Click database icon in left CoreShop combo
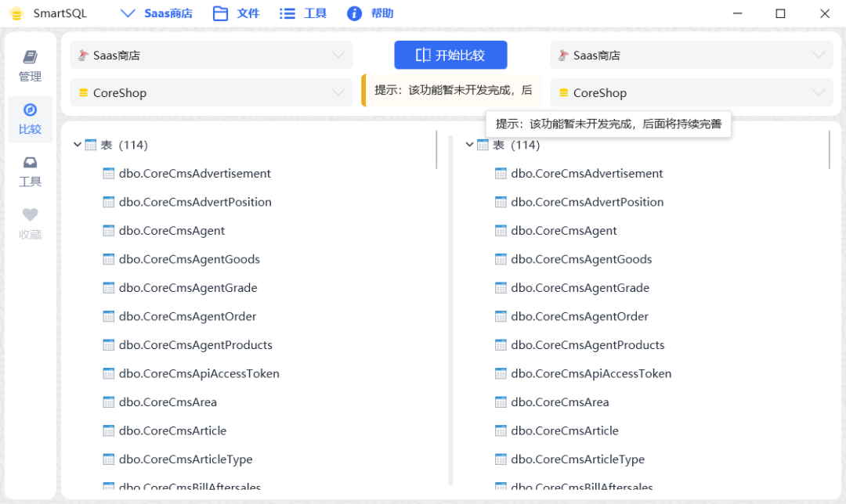 (83, 92)
